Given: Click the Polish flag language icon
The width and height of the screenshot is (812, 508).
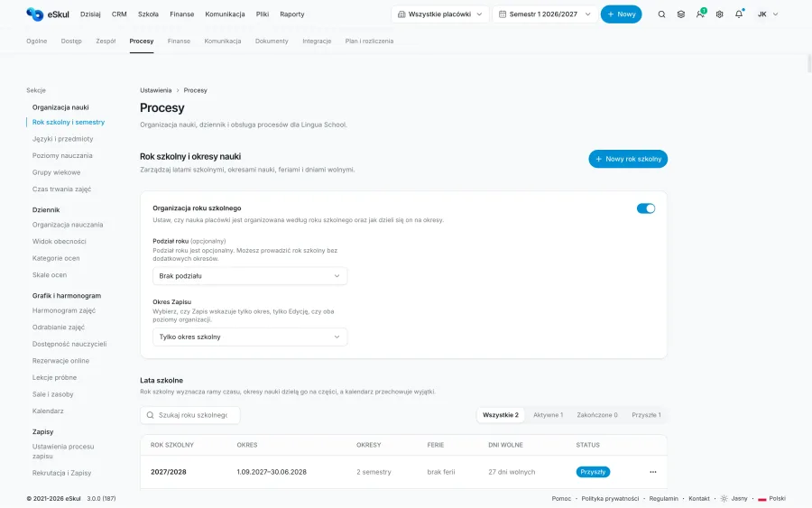Looking at the screenshot, I should [761, 499].
